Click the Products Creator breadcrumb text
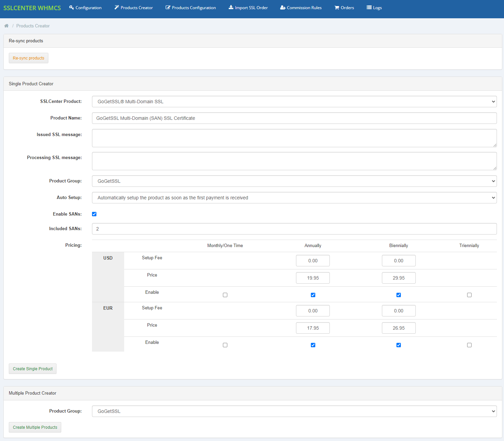Image resolution: width=504 pixels, height=441 pixels. 33,26
